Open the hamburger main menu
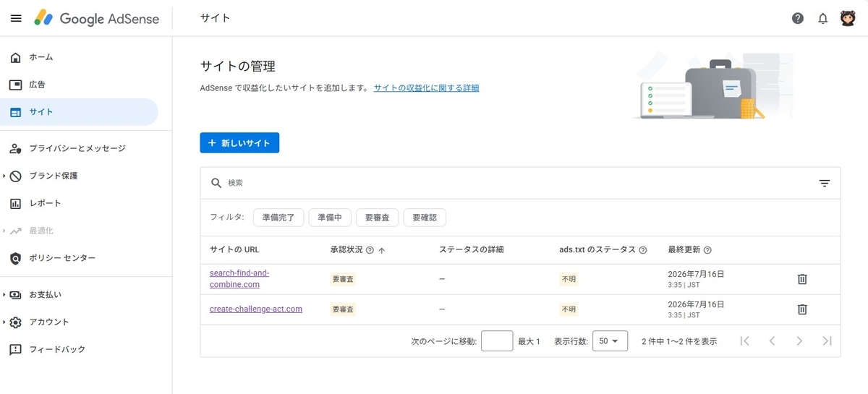The height and width of the screenshot is (394, 868). [16, 18]
